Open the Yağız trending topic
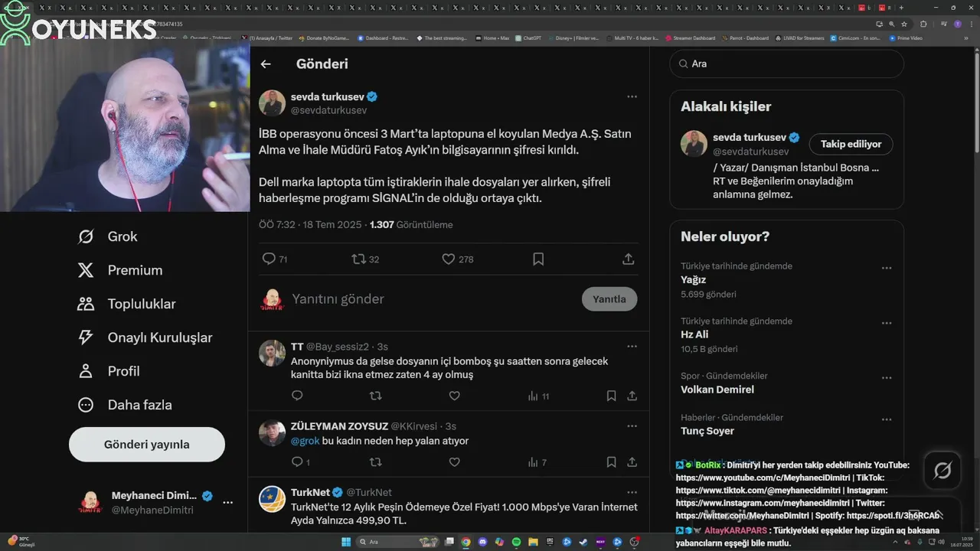This screenshot has width=980, height=551. click(693, 280)
